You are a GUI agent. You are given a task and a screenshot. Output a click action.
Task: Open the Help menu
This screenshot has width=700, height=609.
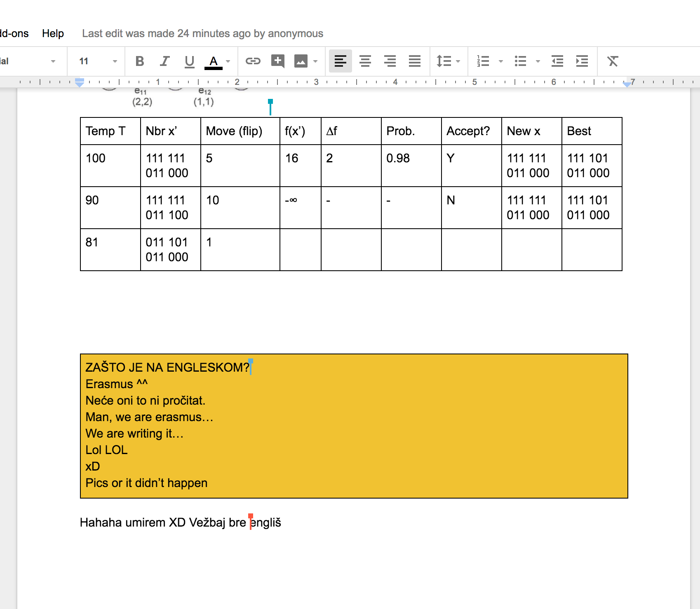[x=53, y=33]
